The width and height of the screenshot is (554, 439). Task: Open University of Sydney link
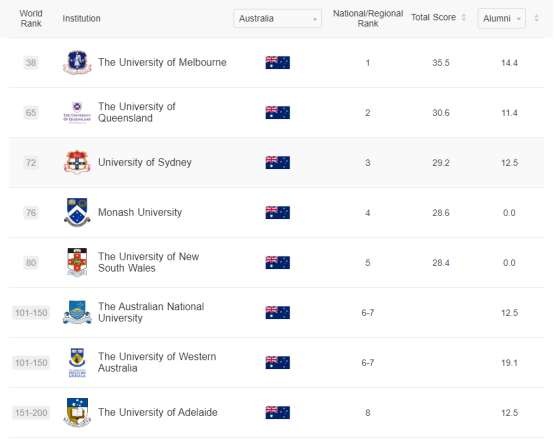[x=145, y=162]
